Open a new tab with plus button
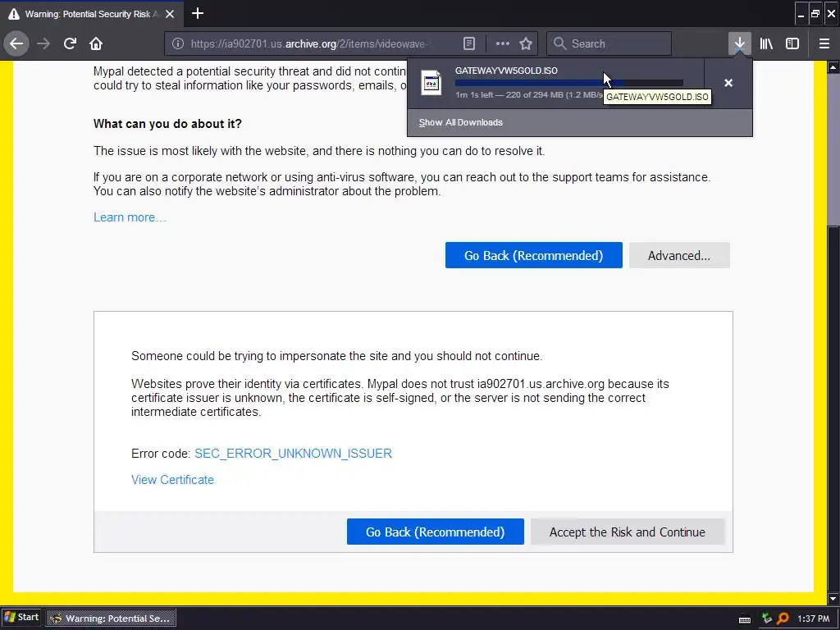The image size is (840, 630). pyautogui.click(x=197, y=13)
